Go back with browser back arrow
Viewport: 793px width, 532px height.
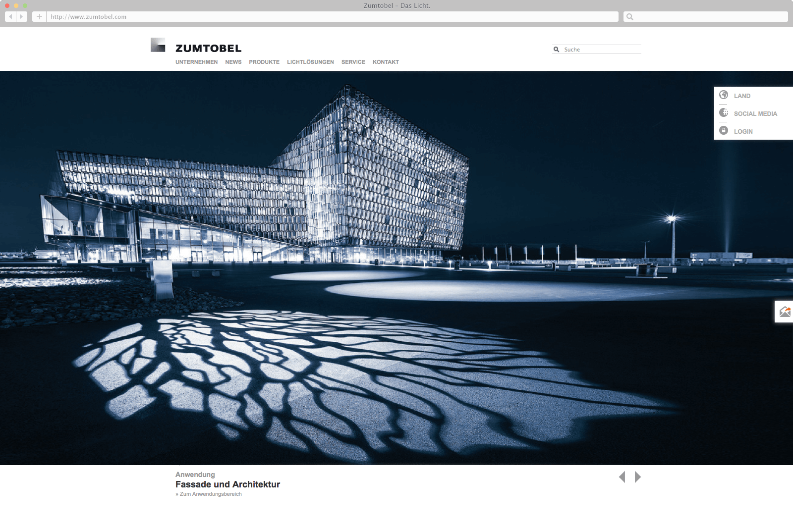(x=10, y=17)
